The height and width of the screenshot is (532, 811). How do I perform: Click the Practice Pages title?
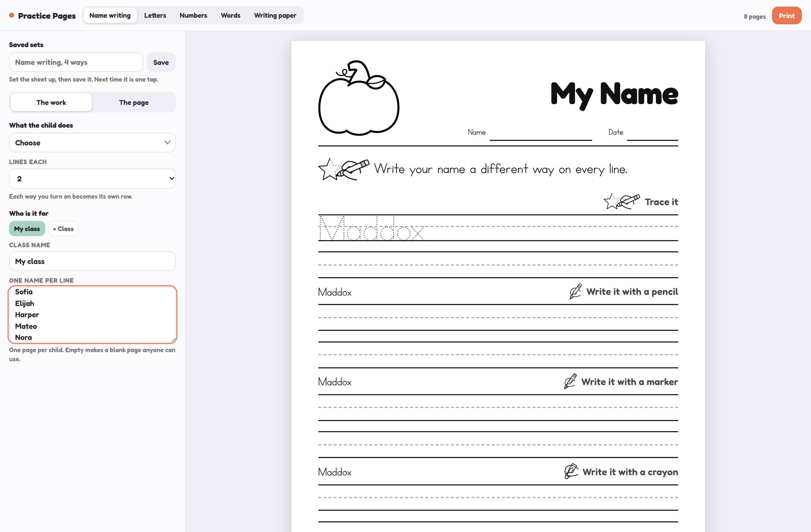point(47,16)
